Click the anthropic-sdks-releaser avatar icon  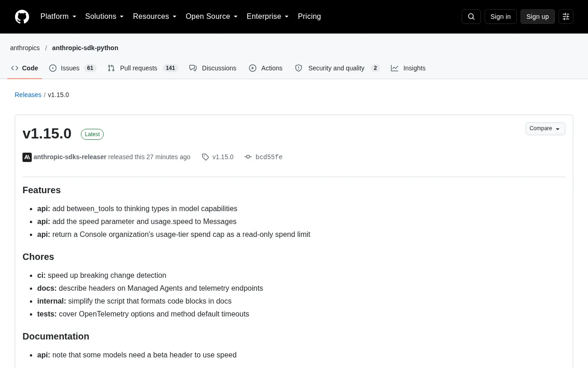(x=27, y=157)
